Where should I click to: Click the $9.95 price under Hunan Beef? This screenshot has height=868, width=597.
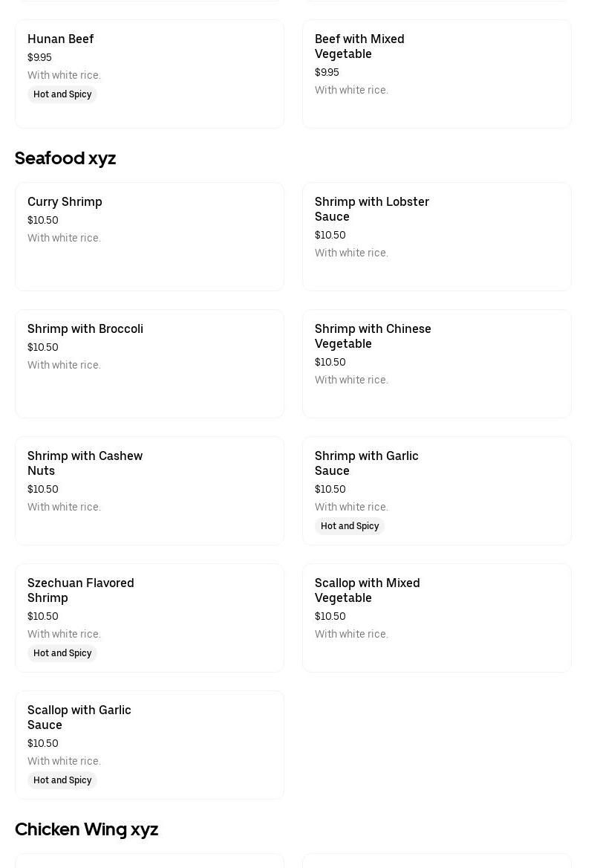click(x=39, y=58)
